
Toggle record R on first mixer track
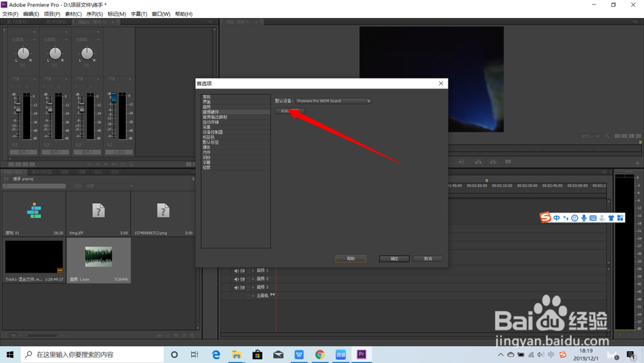[x=27, y=86]
